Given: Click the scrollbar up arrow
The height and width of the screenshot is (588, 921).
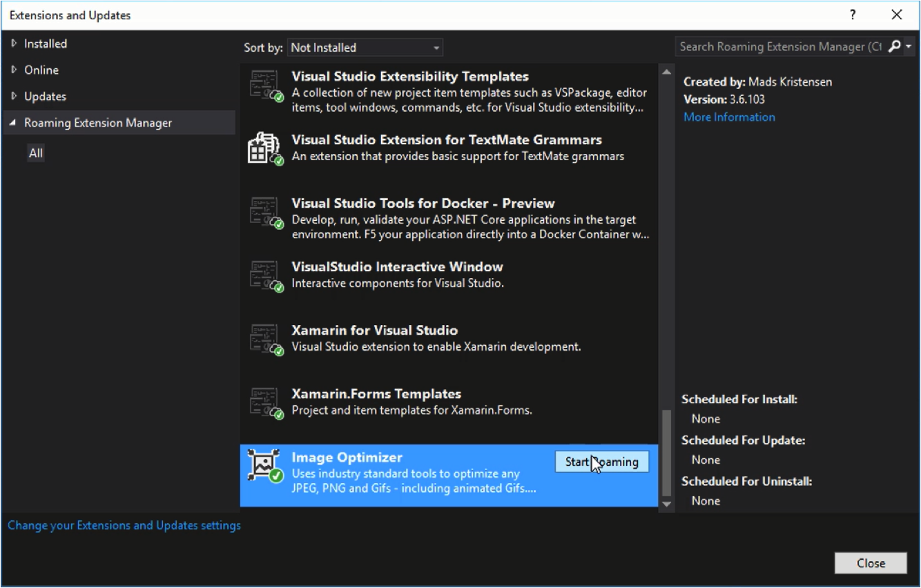Looking at the screenshot, I should pos(666,72).
